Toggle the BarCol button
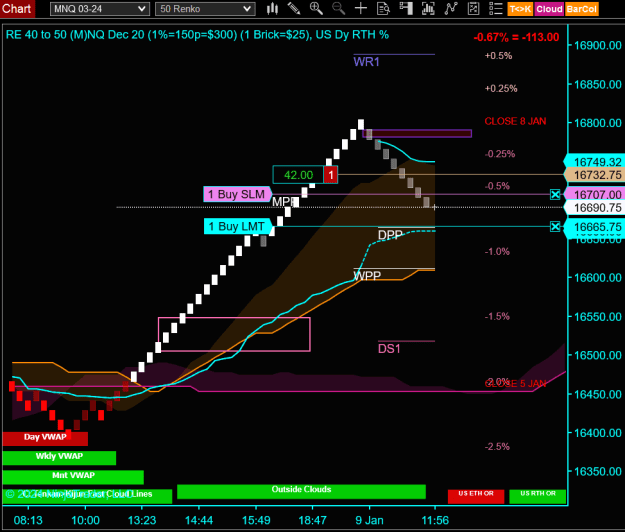Screen dimensions: 625x532 click(582, 9)
